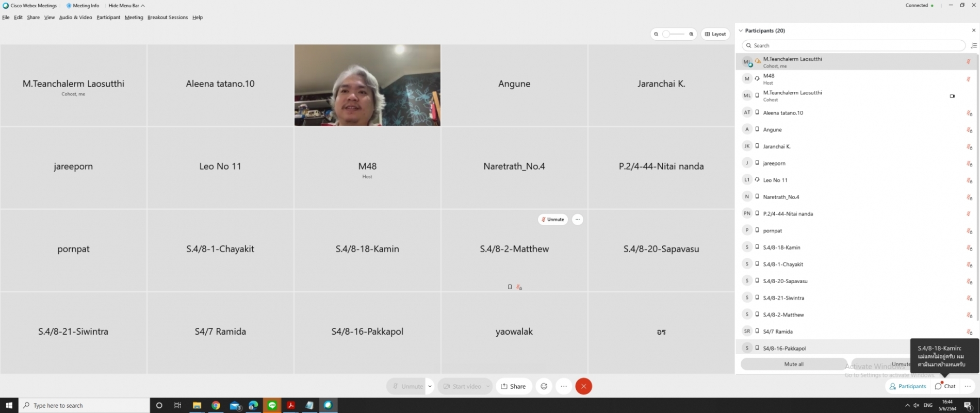Open the Edit menu
Image resolution: width=980 pixels, height=413 pixels.
(x=18, y=18)
